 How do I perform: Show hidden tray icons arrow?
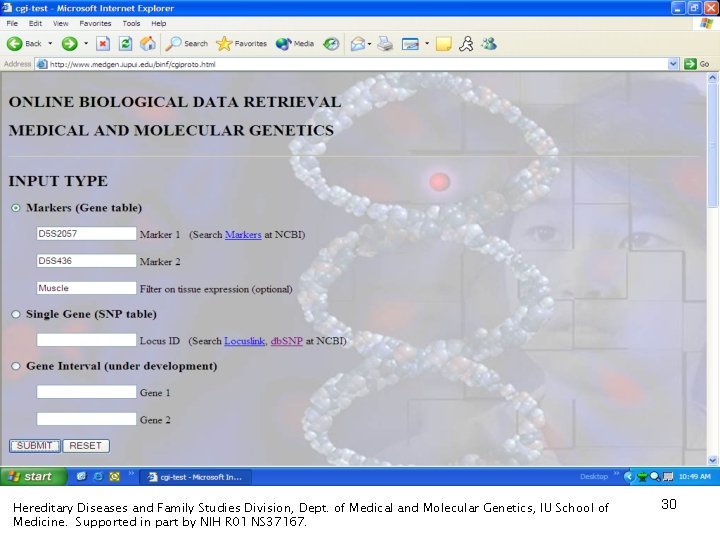628,477
